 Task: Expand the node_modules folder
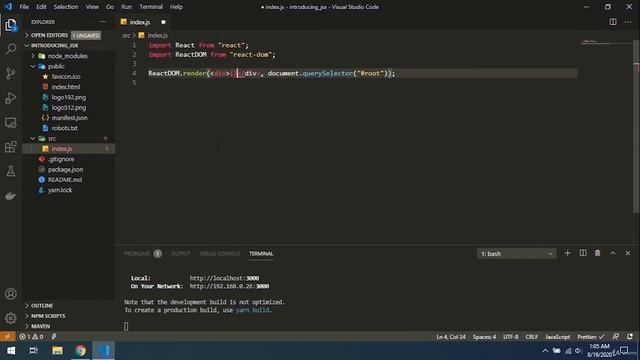pyautogui.click(x=69, y=56)
